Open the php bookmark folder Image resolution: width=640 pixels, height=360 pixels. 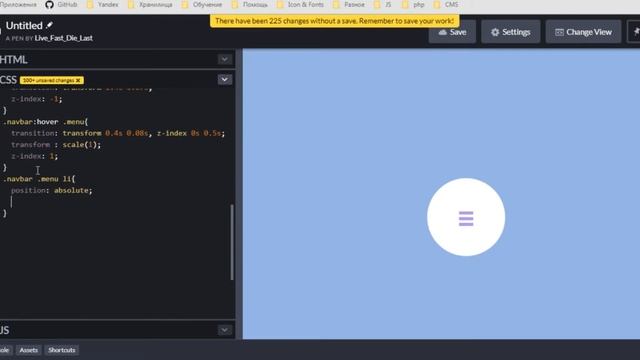(x=413, y=4)
